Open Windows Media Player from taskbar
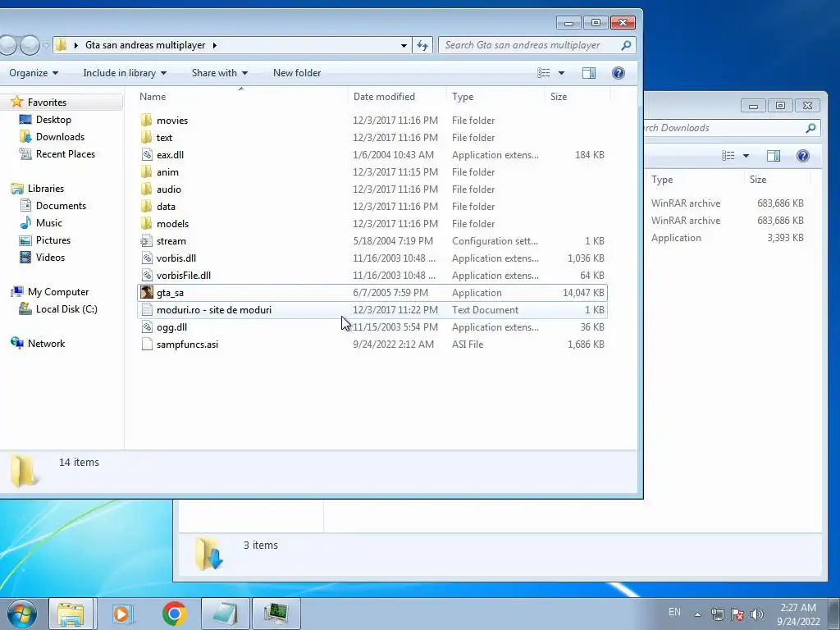The height and width of the screenshot is (630, 840). point(123,614)
